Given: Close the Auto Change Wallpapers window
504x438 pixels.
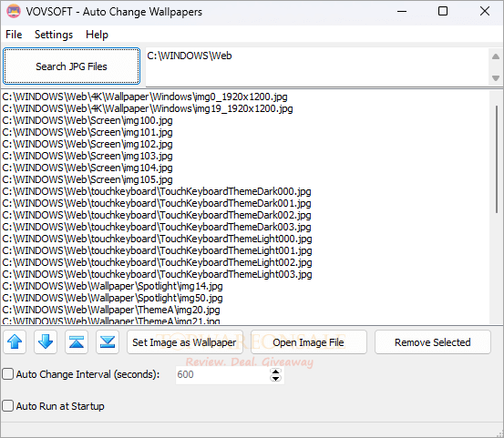Looking at the screenshot, I should click(484, 12).
